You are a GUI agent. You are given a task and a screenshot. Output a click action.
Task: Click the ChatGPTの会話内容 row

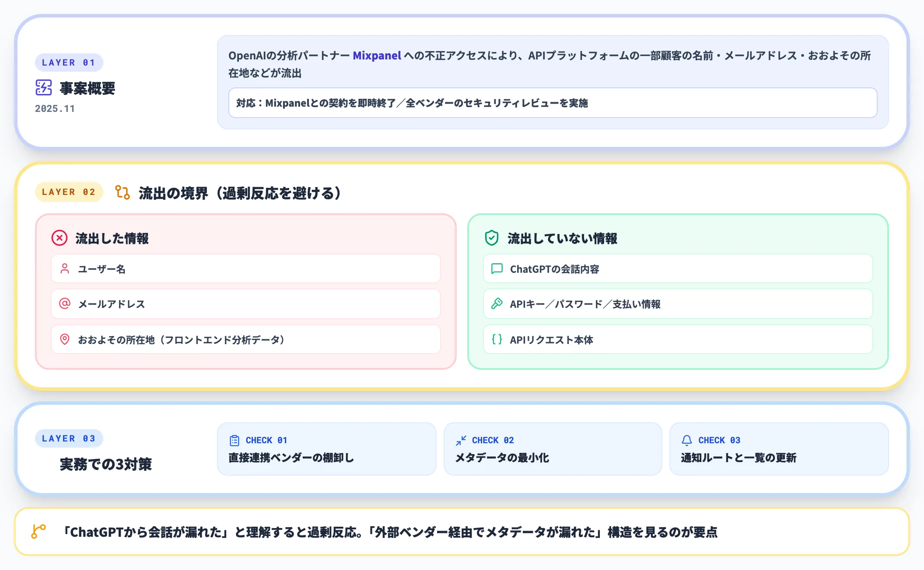678,268
